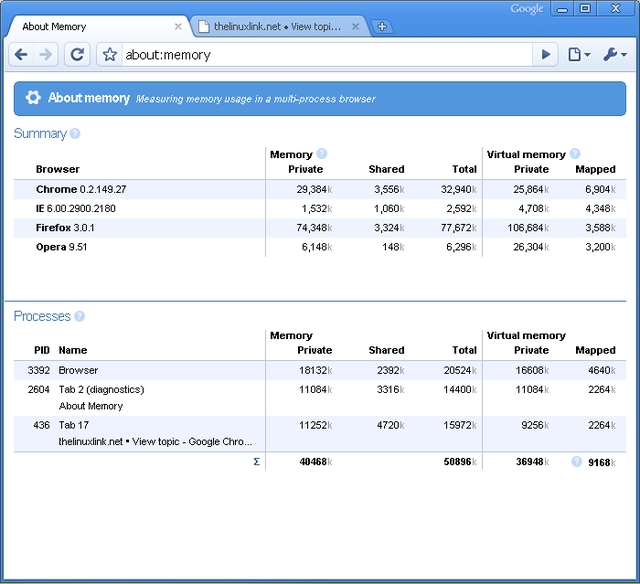Click the Forward navigation arrow

(46, 54)
